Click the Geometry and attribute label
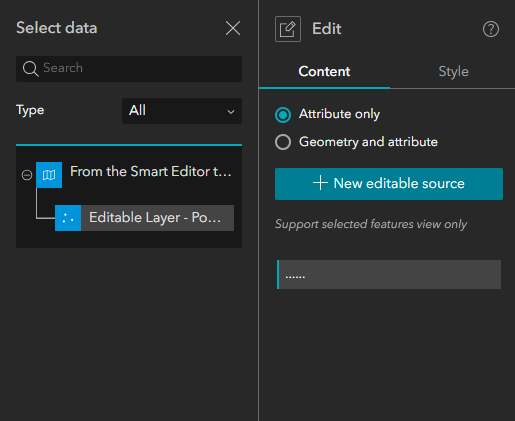Image resolution: width=515 pixels, height=421 pixels. click(368, 142)
